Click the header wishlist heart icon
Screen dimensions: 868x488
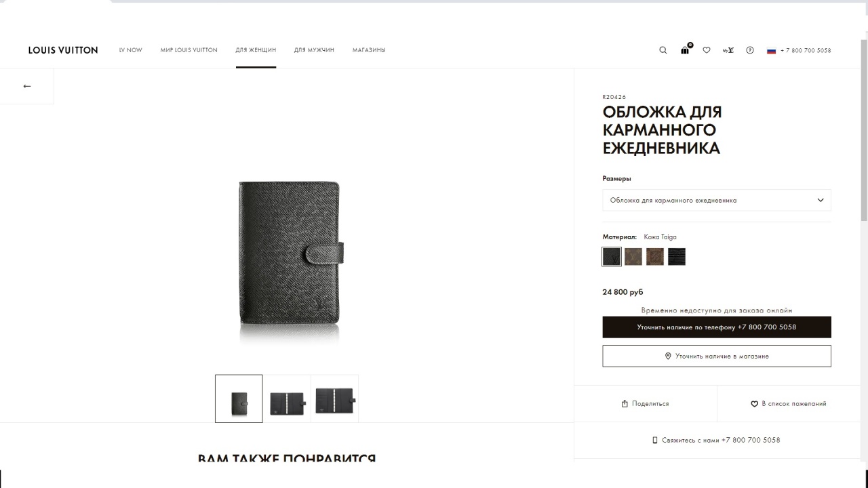coord(707,50)
